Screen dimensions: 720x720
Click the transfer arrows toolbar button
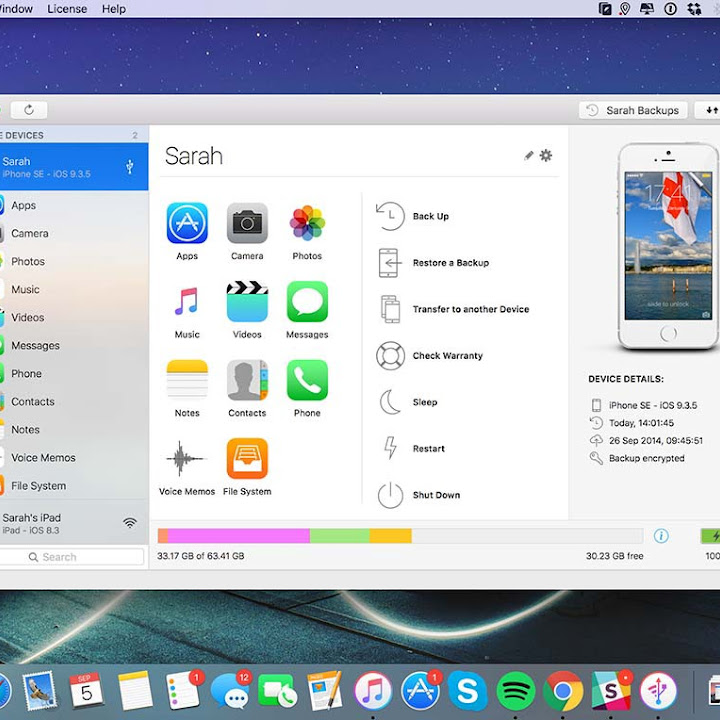point(708,110)
